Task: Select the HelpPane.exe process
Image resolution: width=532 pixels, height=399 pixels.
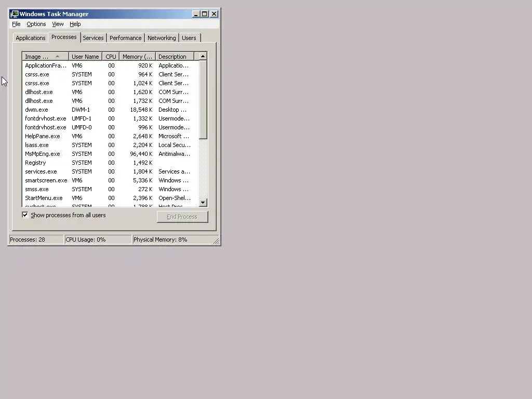Action: click(110, 136)
